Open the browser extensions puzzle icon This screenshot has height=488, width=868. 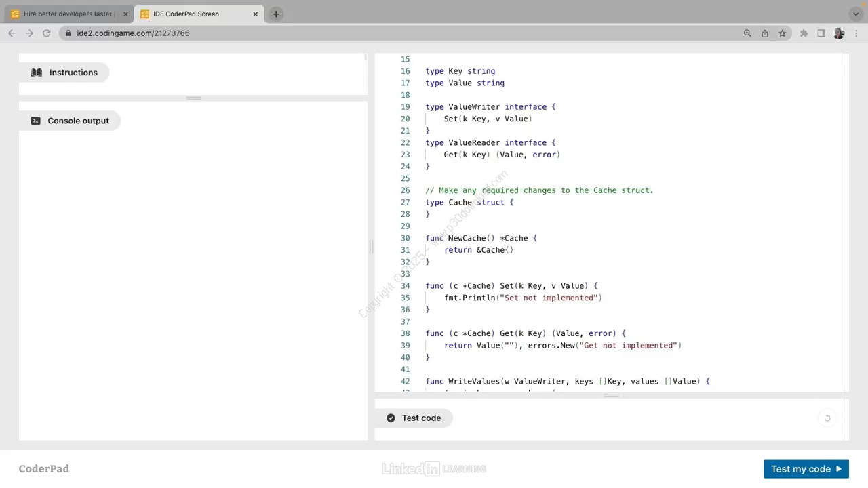(804, 33)
